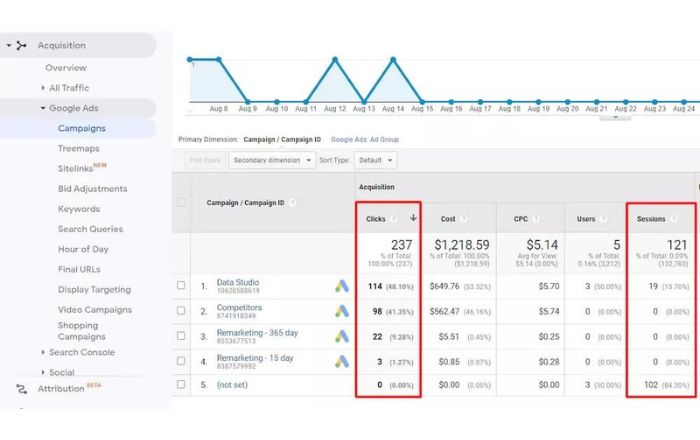The image size is (700, 440).
Task: Expand the All Traffic submenu
Action: [43, 88]
